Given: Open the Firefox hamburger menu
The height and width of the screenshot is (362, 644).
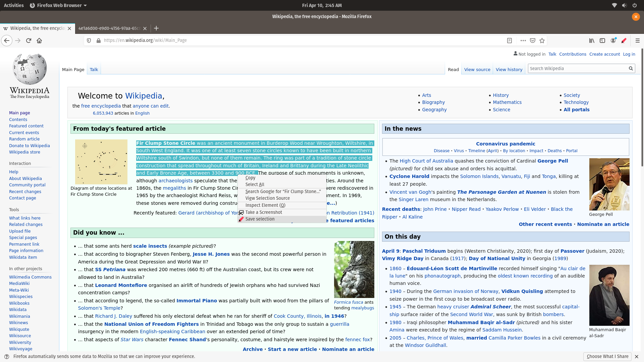Looking at the screenshot, I should [x=637, y=41].
